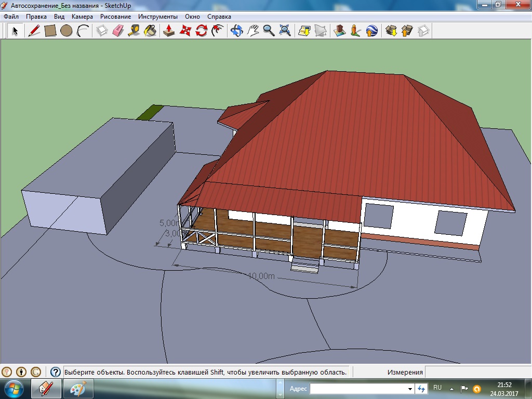
Task: Click the Zoom Extents tool
Action: pyautogui.click(x=285, y=31)
